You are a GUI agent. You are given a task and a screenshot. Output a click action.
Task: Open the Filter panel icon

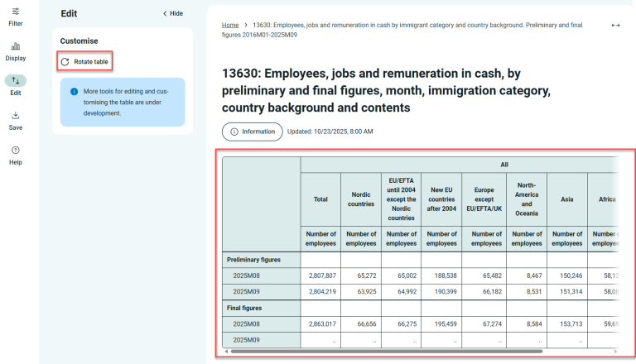point(16,12)
